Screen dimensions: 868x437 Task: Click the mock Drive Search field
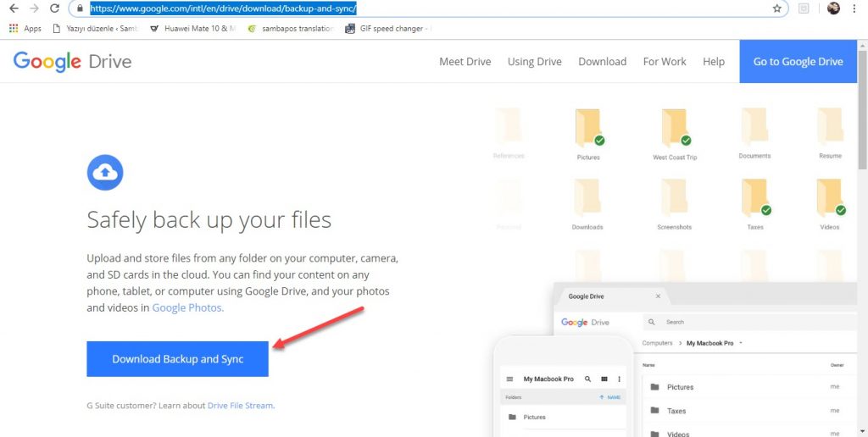(750, 322)
